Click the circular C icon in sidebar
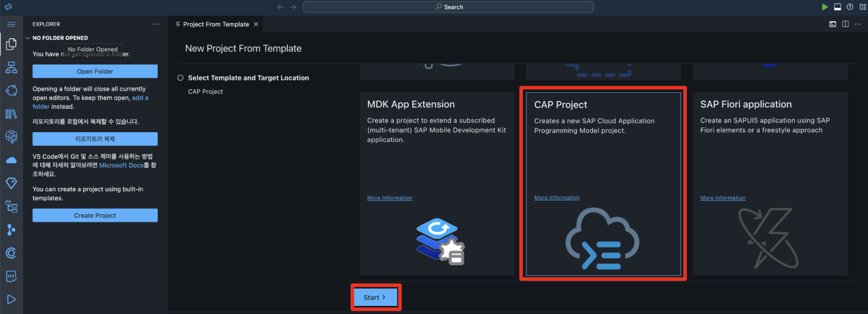The width and height of the screenshot is (868, 314). tap(11, 253)
